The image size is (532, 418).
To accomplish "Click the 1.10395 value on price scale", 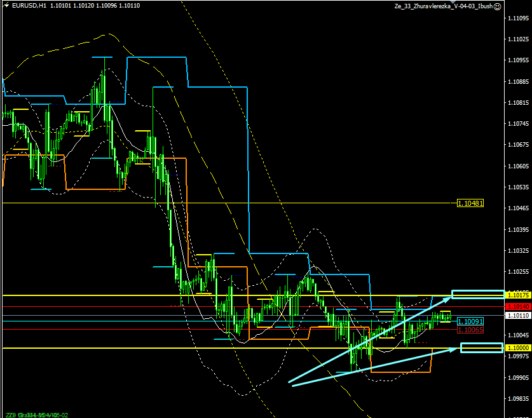I will tap(518, 229).
